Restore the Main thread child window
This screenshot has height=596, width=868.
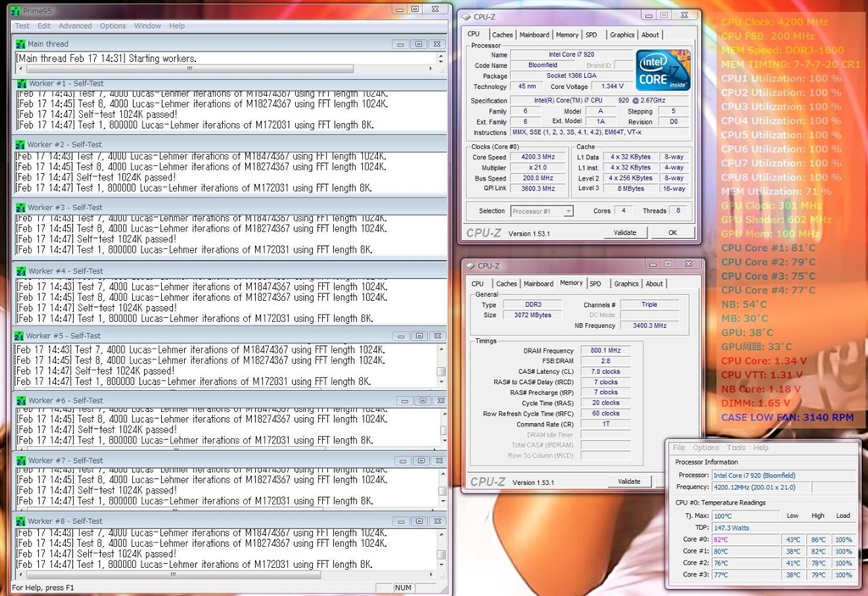pyautogui.click(x=420, y=44)
